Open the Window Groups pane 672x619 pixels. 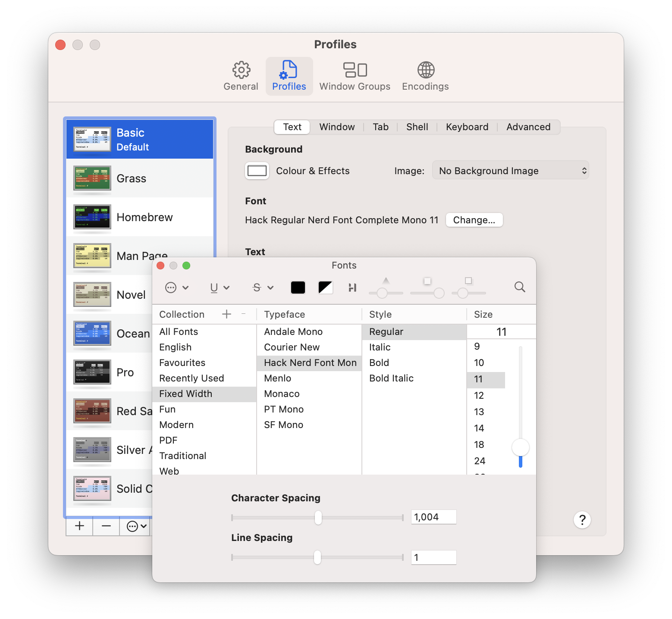click(355, 76)
